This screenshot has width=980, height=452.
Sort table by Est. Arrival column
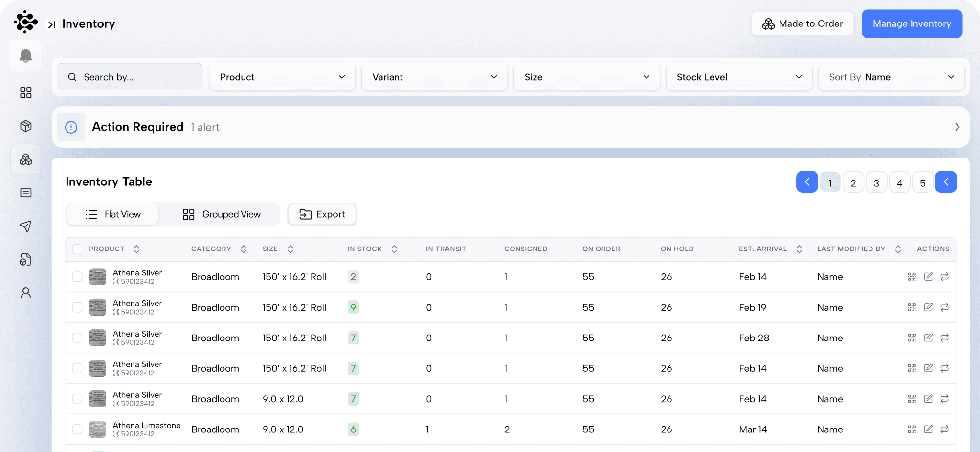[799, 249]
